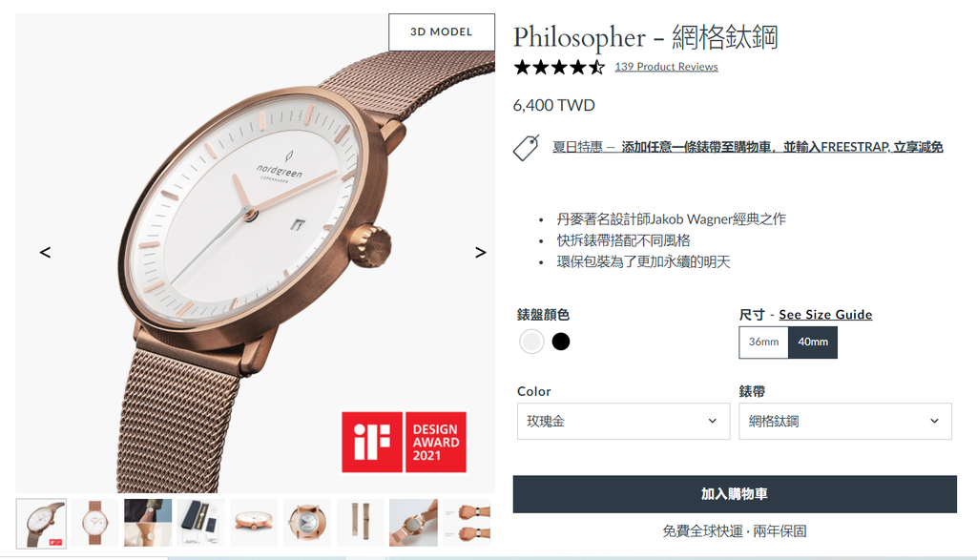
Task: Click the previous image arrow
Action: [45, 252]
